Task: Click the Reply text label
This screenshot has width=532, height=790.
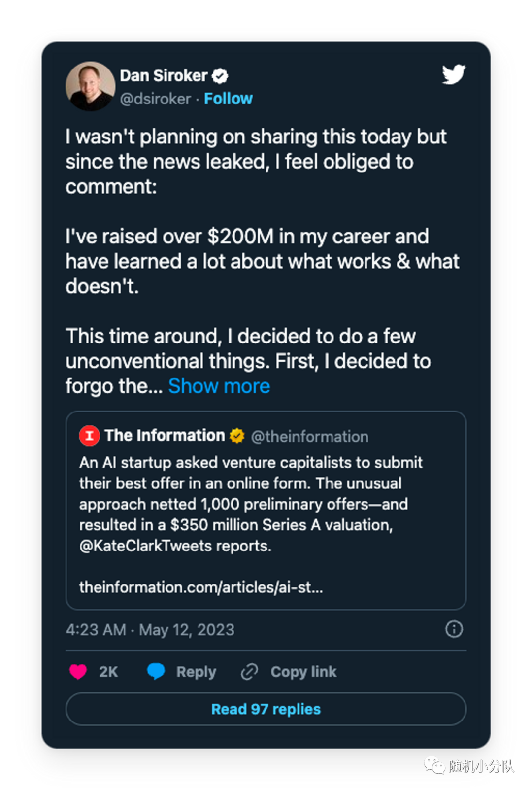Action: pyautogui.click(x=196, y=672)
